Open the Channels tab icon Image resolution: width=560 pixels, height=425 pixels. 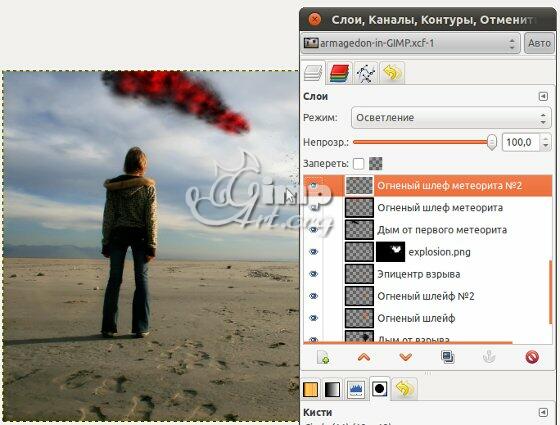coord(339,73)
